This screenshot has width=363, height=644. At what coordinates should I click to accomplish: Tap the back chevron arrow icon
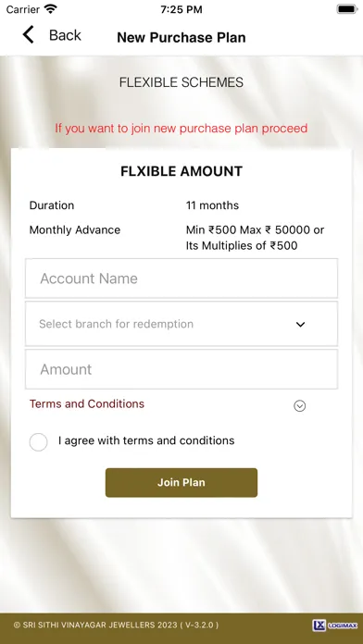click(x=28, y=35)
